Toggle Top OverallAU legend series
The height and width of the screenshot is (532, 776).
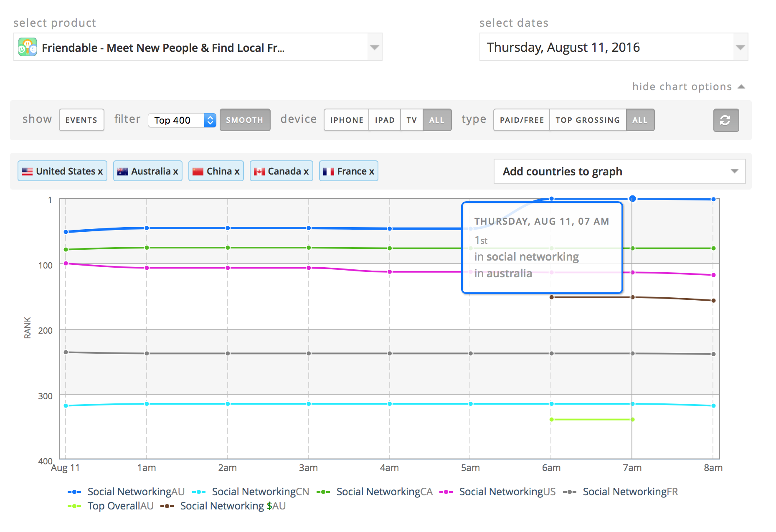click(111, 506)
